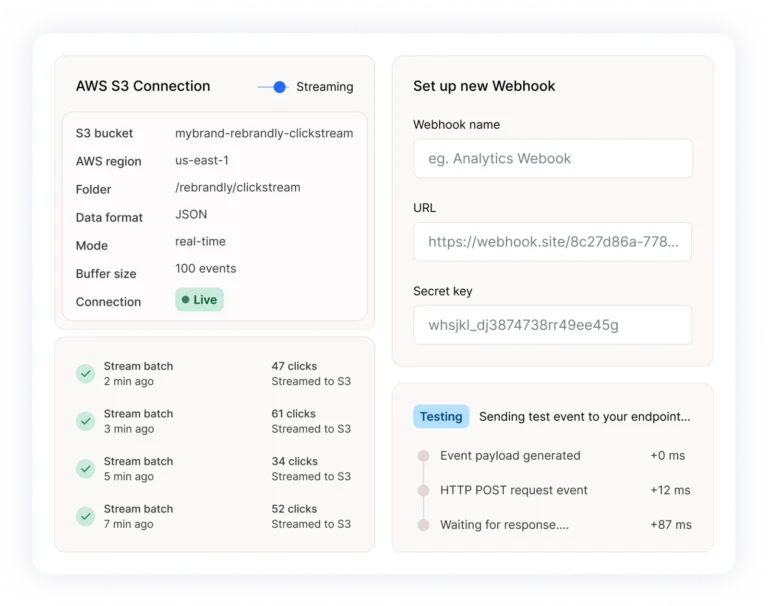Click the Event payload generated step dot
This screenshot has width=768, height=606.
click(423, 456)
